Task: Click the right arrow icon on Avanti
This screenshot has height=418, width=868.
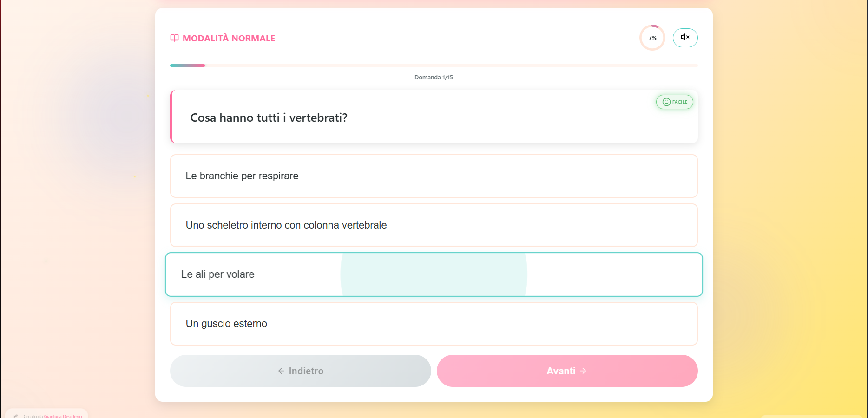Action: (x=583, y=371)
